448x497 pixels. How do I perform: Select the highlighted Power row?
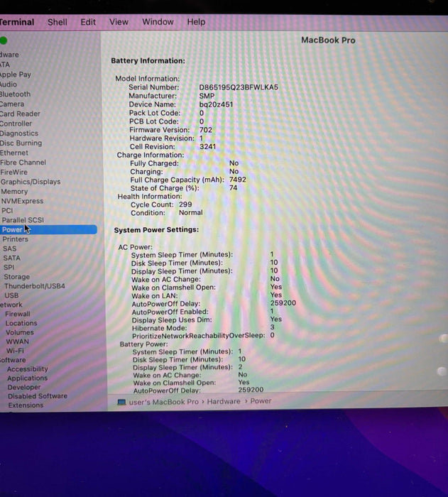pyautogui.click(x=48, y=229)
